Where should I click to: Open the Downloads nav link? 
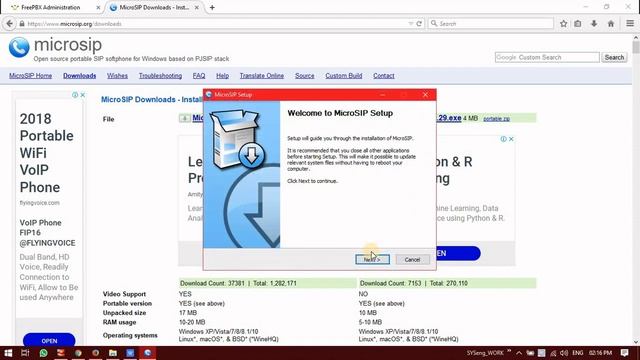click(x=80, y=76)
